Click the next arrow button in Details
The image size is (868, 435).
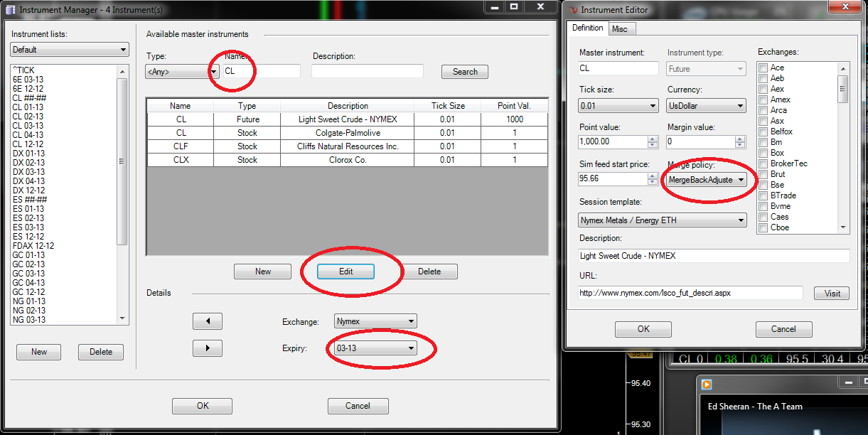coord(208,348)
